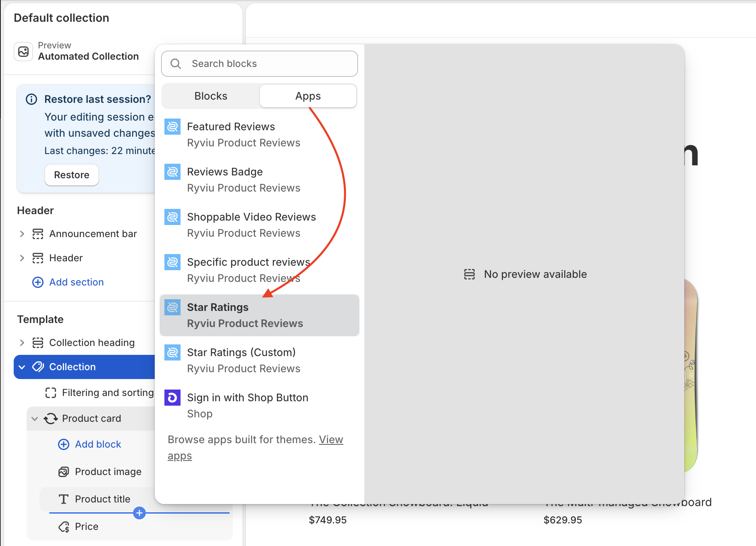This screenshot has height=546, width=756.
Task: Select the Featured Reviews app block
Action: point(260,135)
